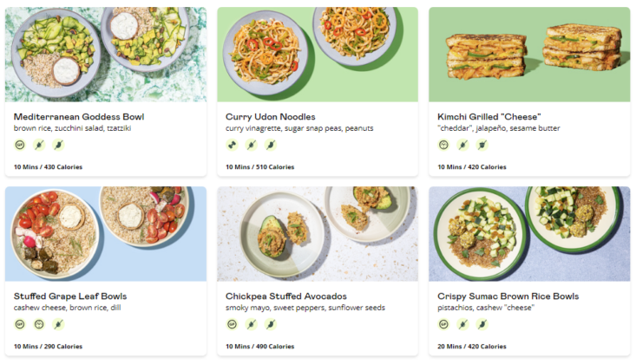View the Chickpea Stuffed Avocados photo
The image size is (636, 364).
click(x=318, y=234)
